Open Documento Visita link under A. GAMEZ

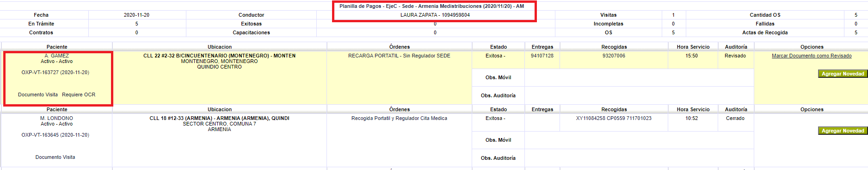38,94
